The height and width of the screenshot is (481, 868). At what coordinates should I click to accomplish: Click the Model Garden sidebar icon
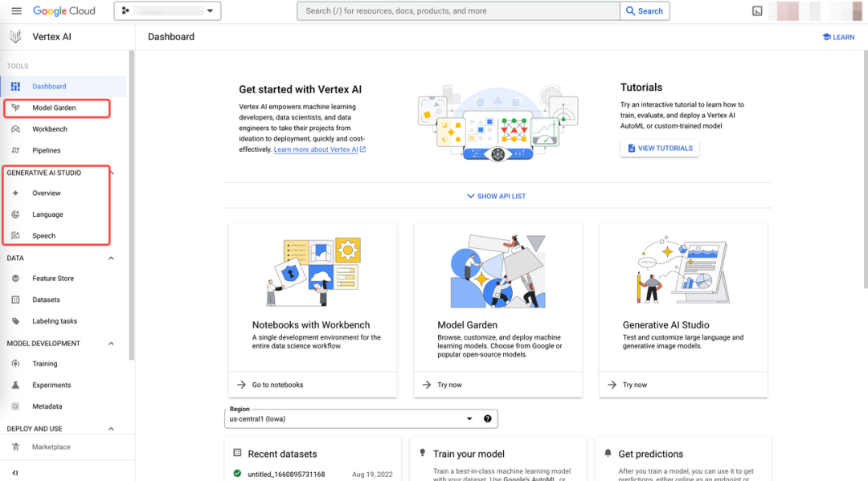click(15, 108)
